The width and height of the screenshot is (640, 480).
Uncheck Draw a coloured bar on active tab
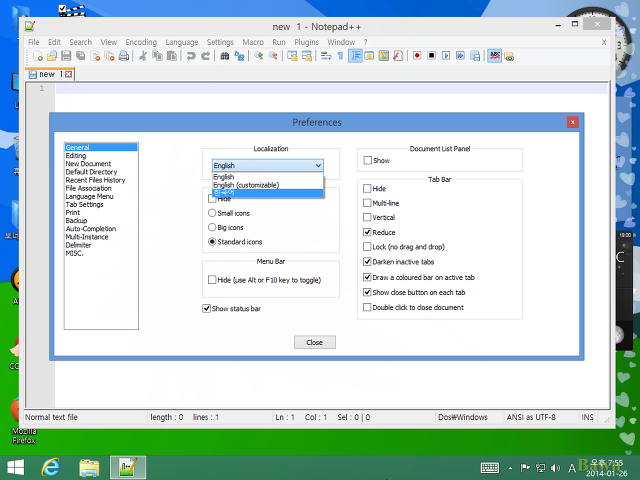click(367, 277)
